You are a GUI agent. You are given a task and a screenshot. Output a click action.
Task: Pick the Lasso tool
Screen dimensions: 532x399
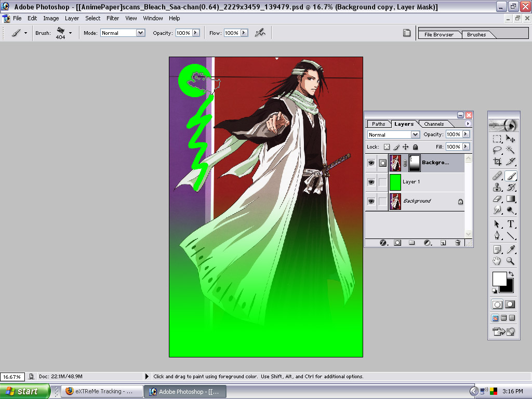click(x=497, y=150)
